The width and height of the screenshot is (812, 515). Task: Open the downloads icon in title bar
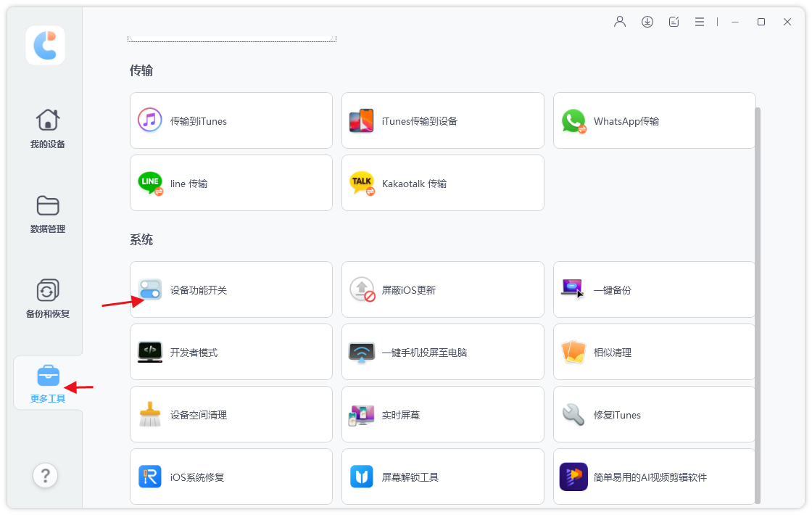click(x=647, y=22)
